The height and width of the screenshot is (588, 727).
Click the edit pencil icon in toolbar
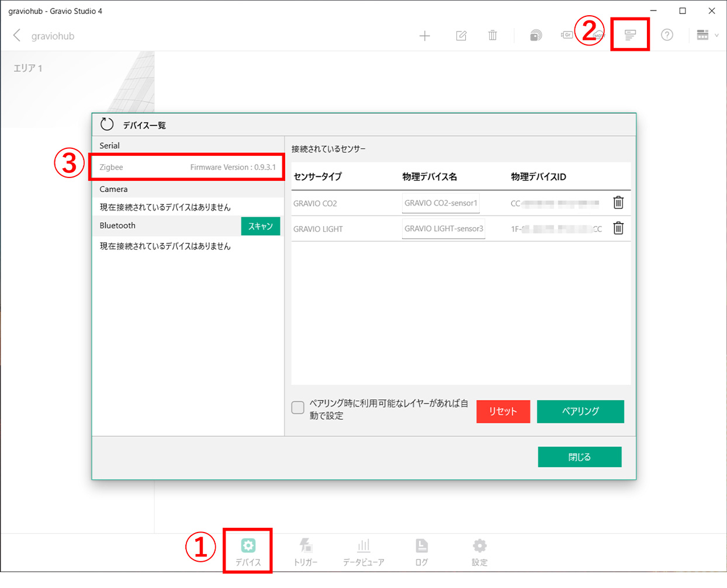[x=461, y=36]
